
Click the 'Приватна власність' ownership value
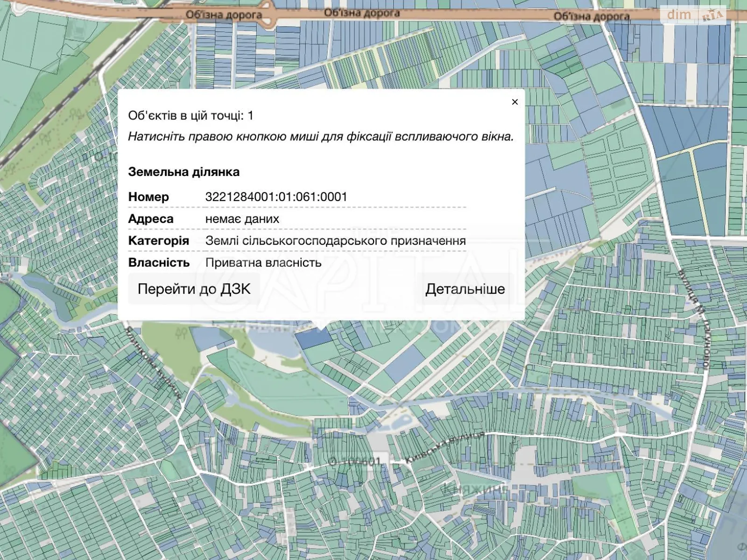pyautogui.click(x=263, y=263)
